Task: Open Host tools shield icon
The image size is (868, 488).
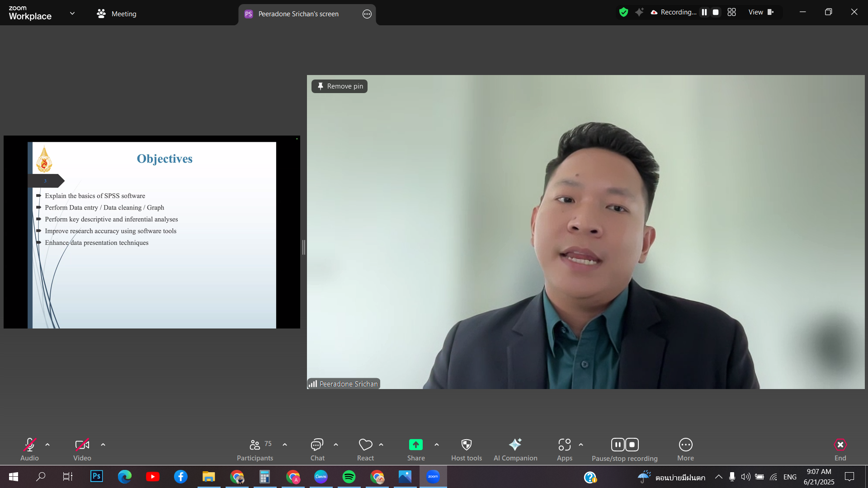Action: click(x=466, y=445)
